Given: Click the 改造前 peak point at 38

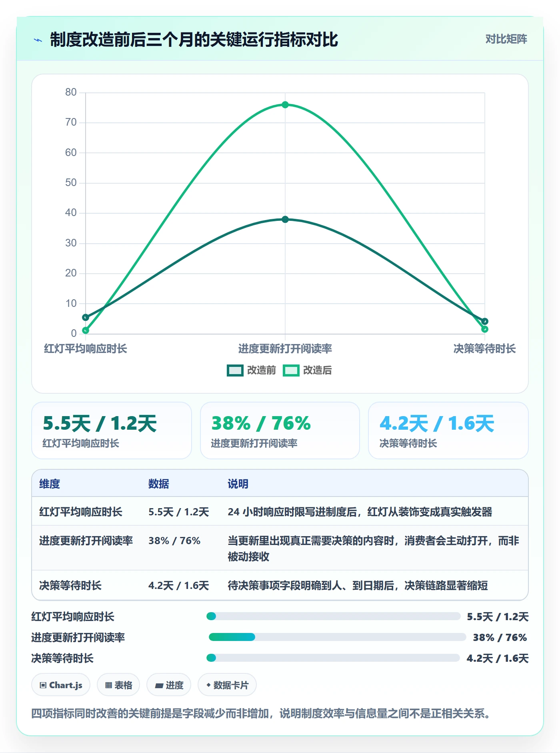Looking at the screenshot, I should tap(285, 219).
